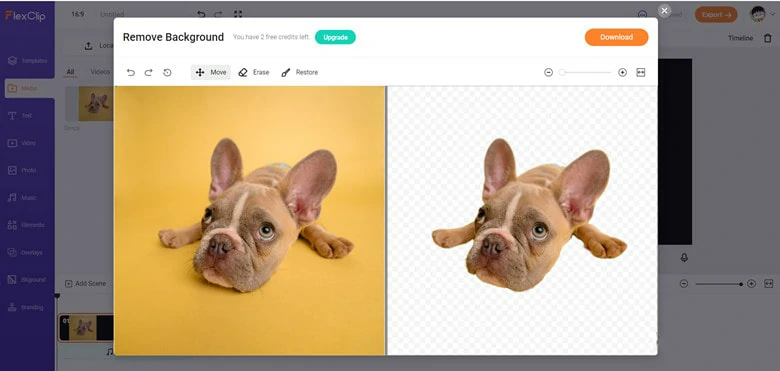Viewport: 780px width, 371px height.
Task: Open the Bkground sidebar section
Action: coord(27,280)
